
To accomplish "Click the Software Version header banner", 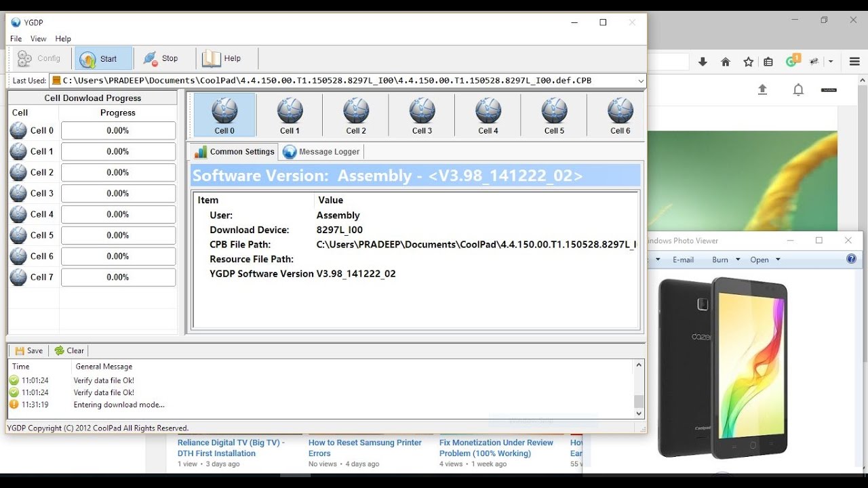I will [x=416, y=176].
